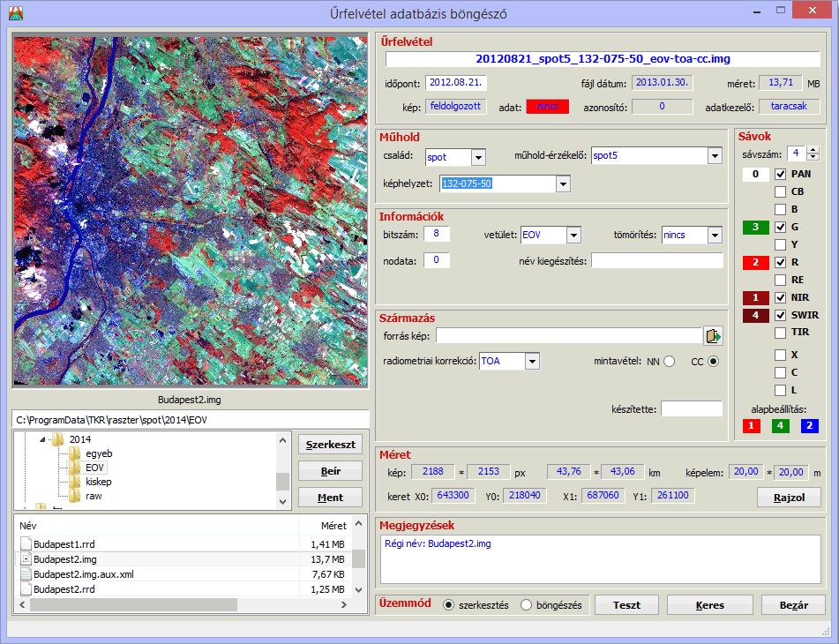Viewport: 839px width, 644px height.
Task: Click the kiskep folder icon in tree
Action: [75, 482]
